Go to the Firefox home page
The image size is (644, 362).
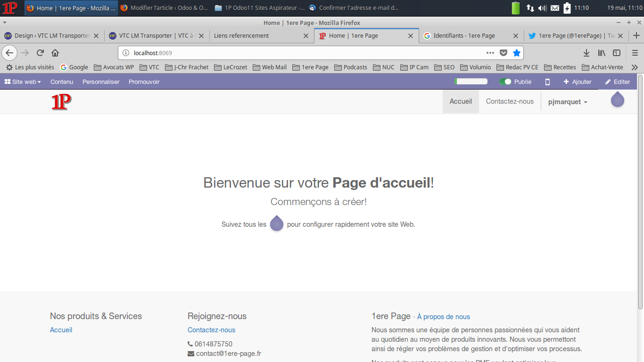(x=55, y=53)
